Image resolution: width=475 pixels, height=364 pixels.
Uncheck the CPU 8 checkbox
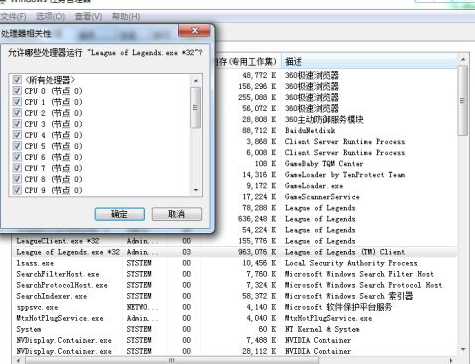[17, 179]
